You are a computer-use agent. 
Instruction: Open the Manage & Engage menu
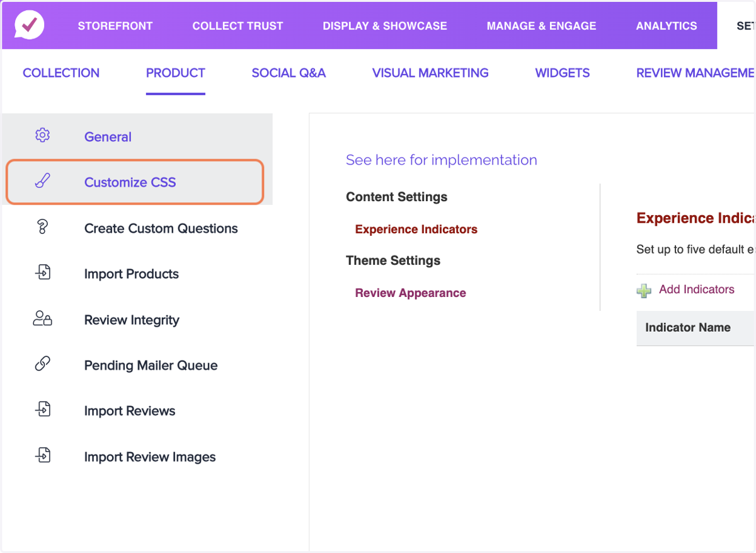coord(541,26)
